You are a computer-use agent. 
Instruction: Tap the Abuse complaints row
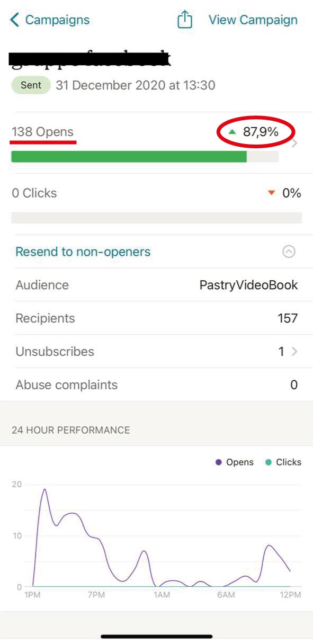coord(157,385)
